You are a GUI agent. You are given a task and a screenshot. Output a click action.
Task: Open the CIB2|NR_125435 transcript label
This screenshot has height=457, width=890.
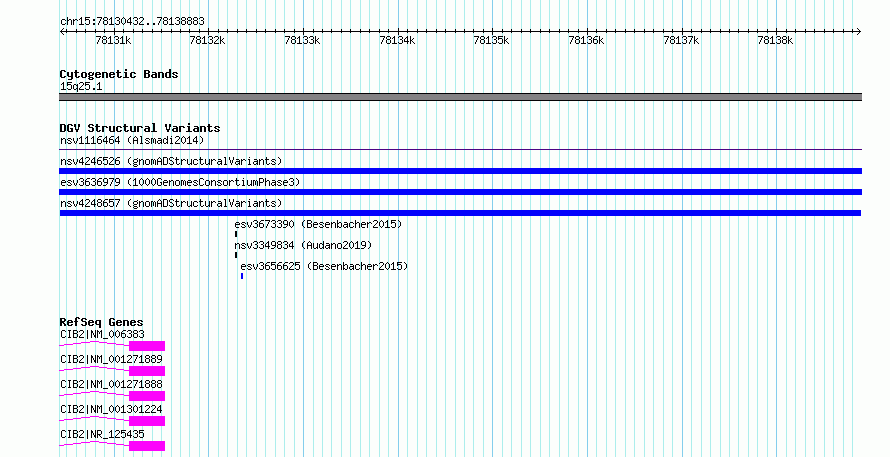pyautogui.click(x=102, y=434)
